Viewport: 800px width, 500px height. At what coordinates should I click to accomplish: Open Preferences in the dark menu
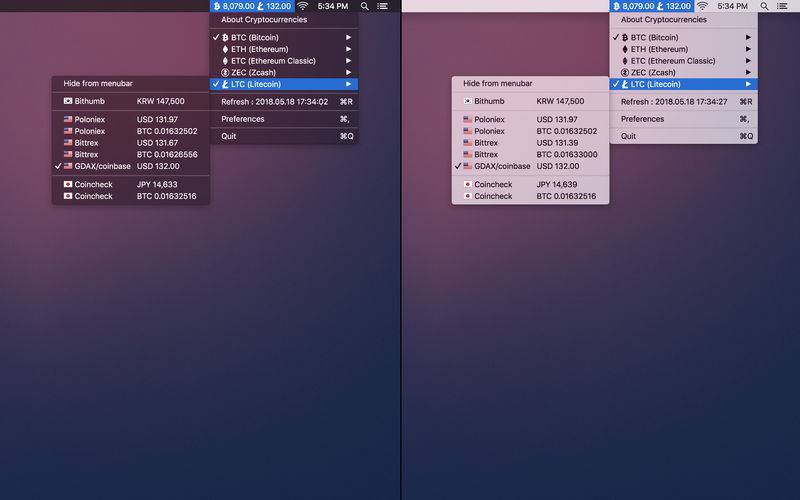click(x=284, y=119)
